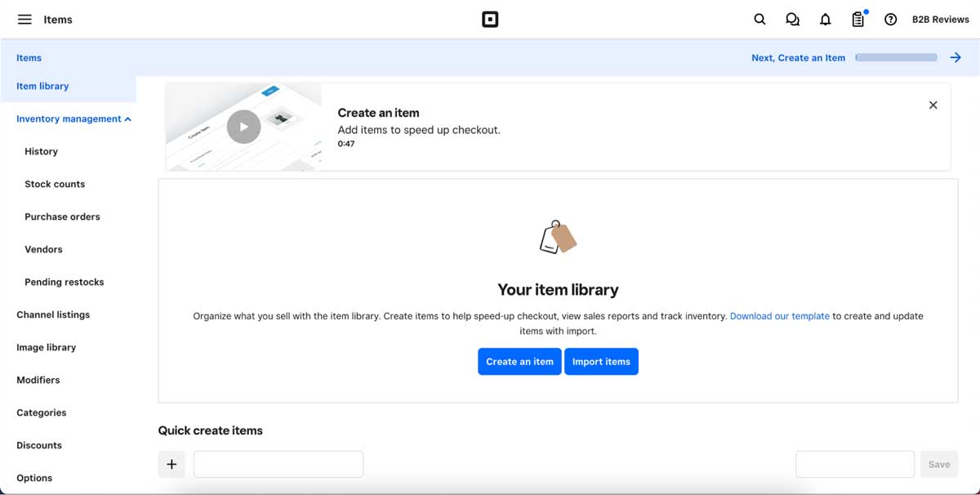Go to Discounts in the sidebar
980x495 pixels.
coord(38,445)
